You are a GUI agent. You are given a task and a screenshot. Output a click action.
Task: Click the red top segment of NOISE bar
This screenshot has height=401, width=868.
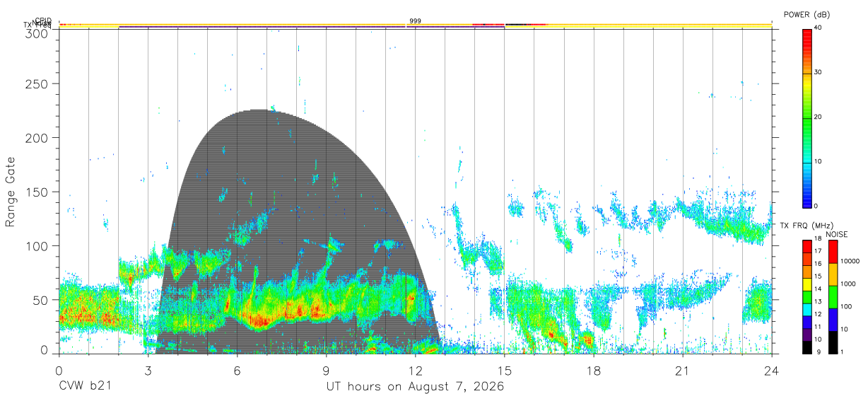(x=833, y=251)
